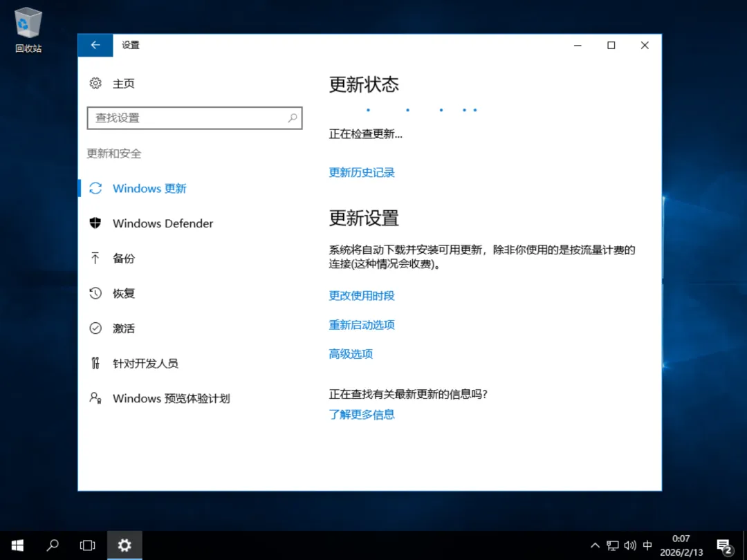Show hidden tray icons chevron
747x560 pixels.
pyautogui.click(x=595, y=545)
